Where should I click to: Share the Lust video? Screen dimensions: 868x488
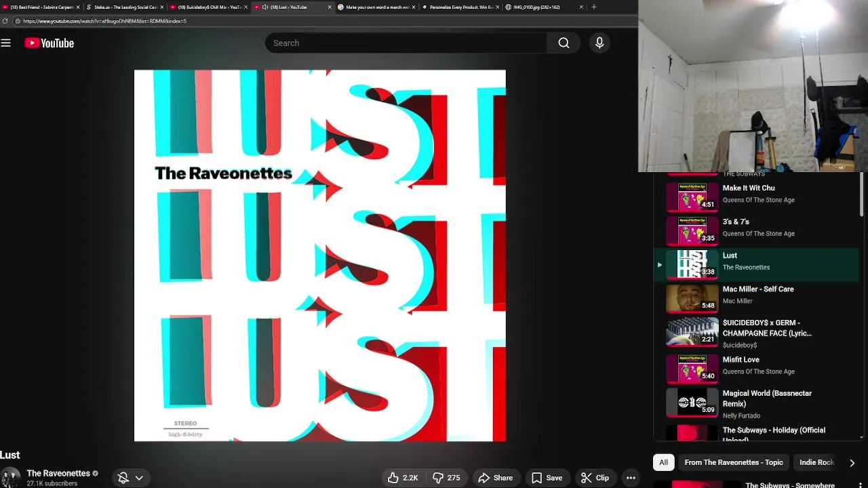(x=495, y=478)
